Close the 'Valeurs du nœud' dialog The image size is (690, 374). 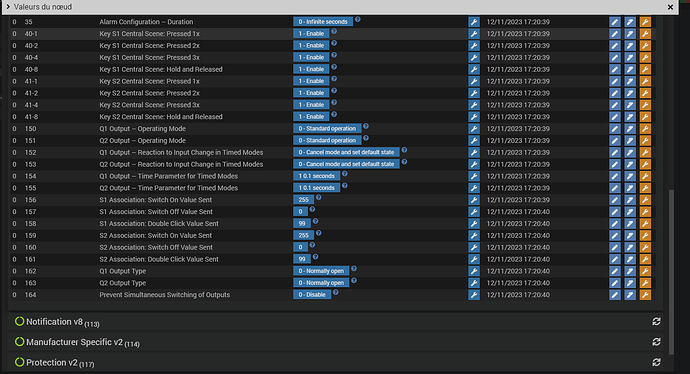[670, 7]
